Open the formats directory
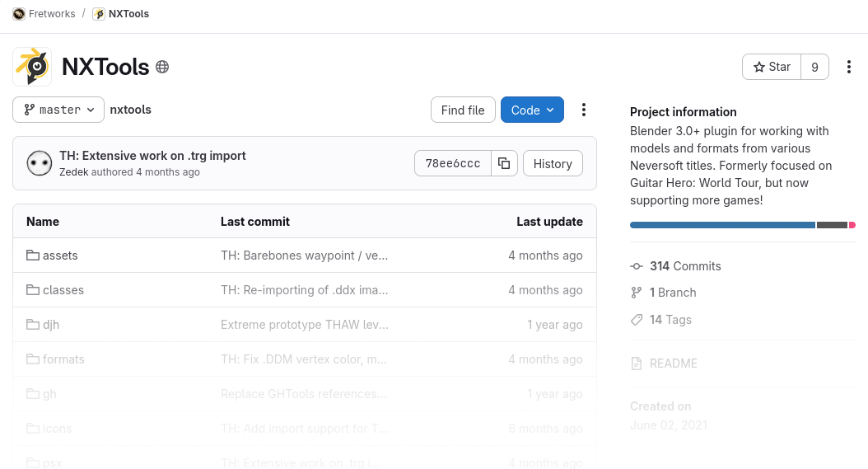The height and width of the screenshot is (469, 868). [63, 359]
